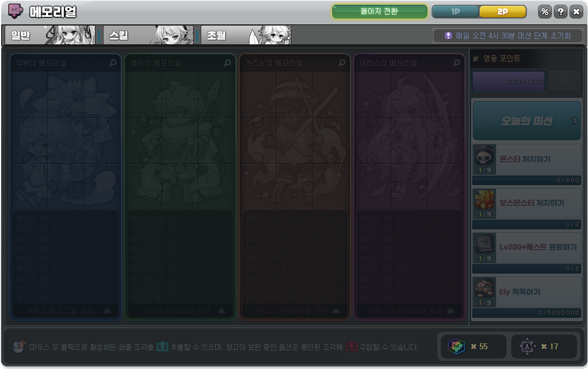Screen dimensions: 588x369
Task: Click the 영웅 포인트 progress bar
Action: point(508,81)
